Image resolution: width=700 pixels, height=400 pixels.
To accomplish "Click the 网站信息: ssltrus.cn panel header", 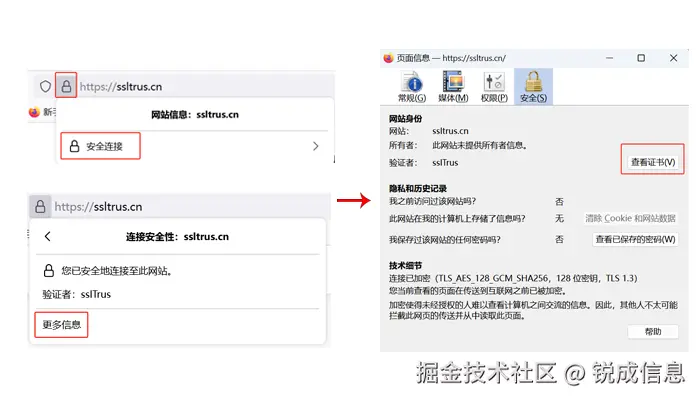I will (195, 115).
